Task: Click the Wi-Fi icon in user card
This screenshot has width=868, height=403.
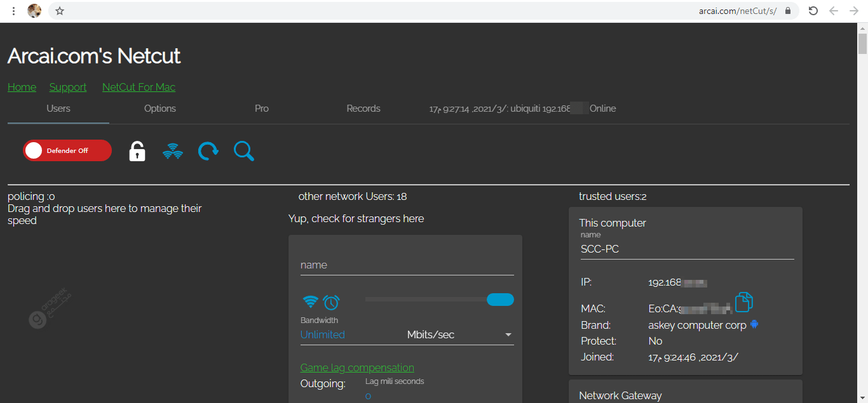Action: pos(310,301)
